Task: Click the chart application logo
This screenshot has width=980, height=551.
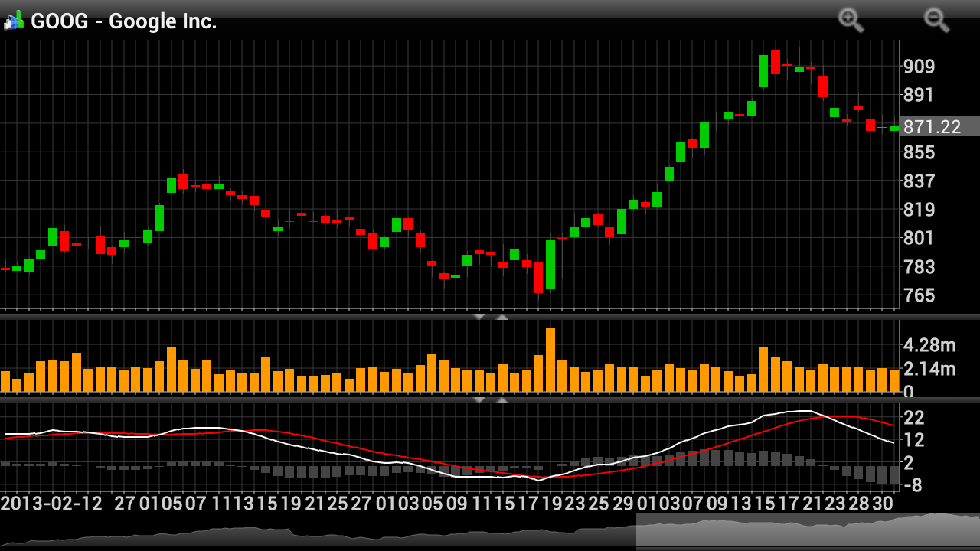Action: tap(12, 20)
